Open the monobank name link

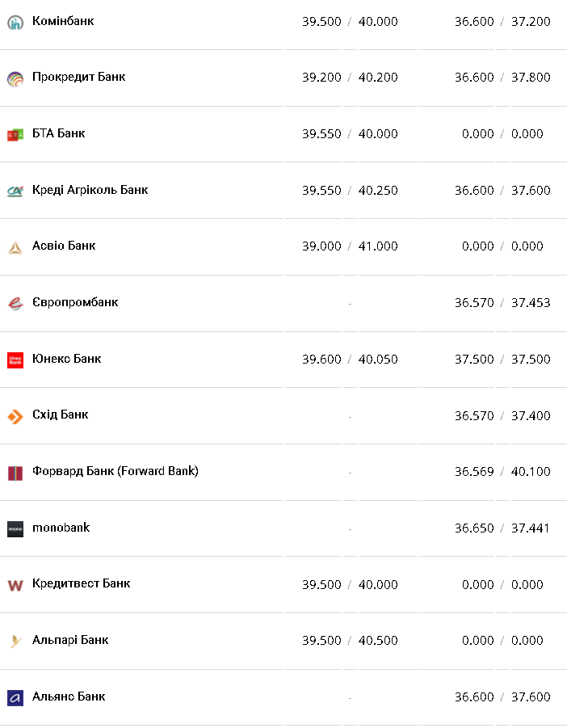point(61,528)
